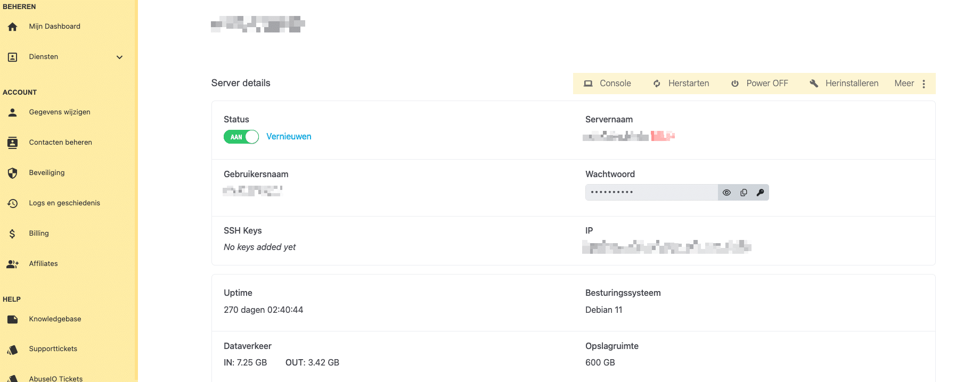Select the Beveiliging shield icon
980x382 pixels.
coord(13,173)
